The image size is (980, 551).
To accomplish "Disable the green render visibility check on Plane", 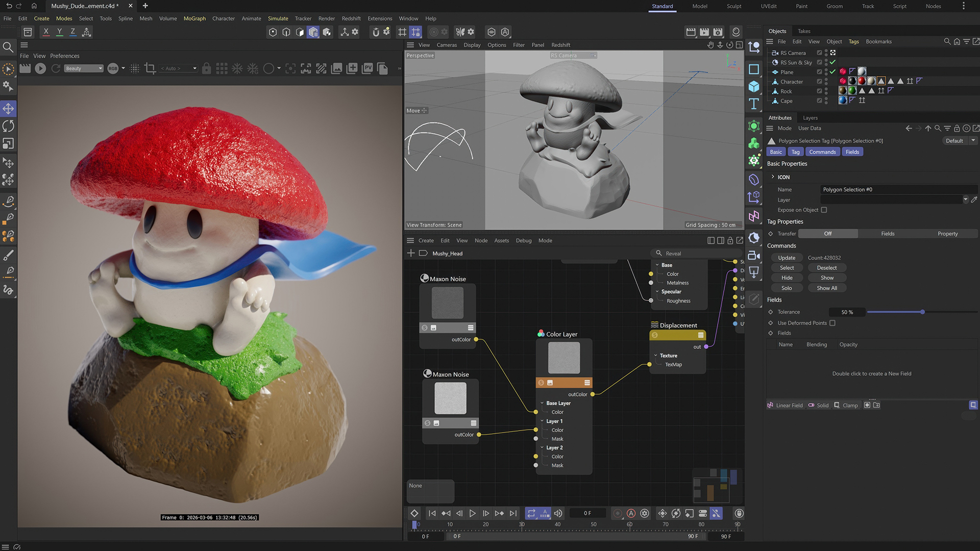I will [x=832, y=72].
